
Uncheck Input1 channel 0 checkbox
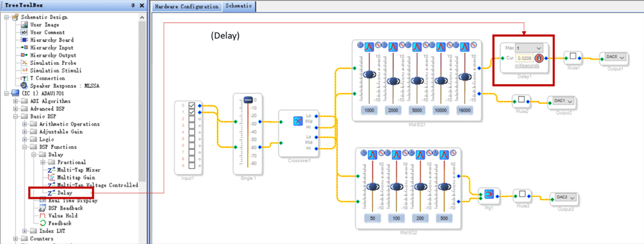[x=192, y=105]
